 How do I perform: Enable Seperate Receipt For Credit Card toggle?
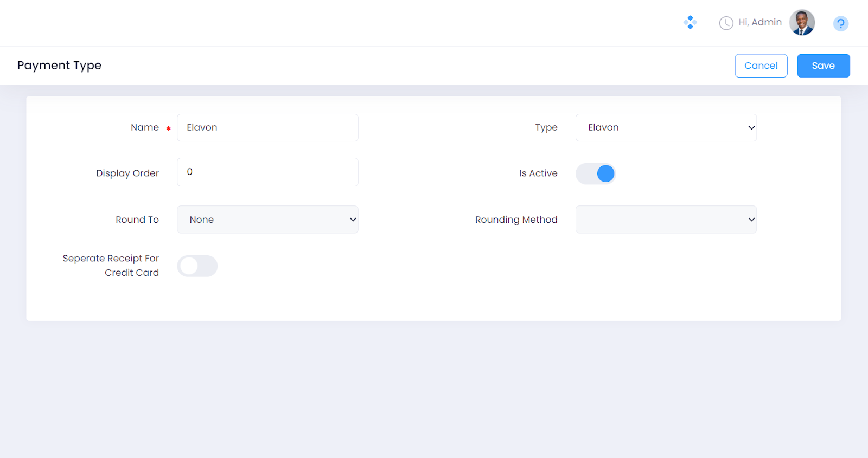click(197, 266)
